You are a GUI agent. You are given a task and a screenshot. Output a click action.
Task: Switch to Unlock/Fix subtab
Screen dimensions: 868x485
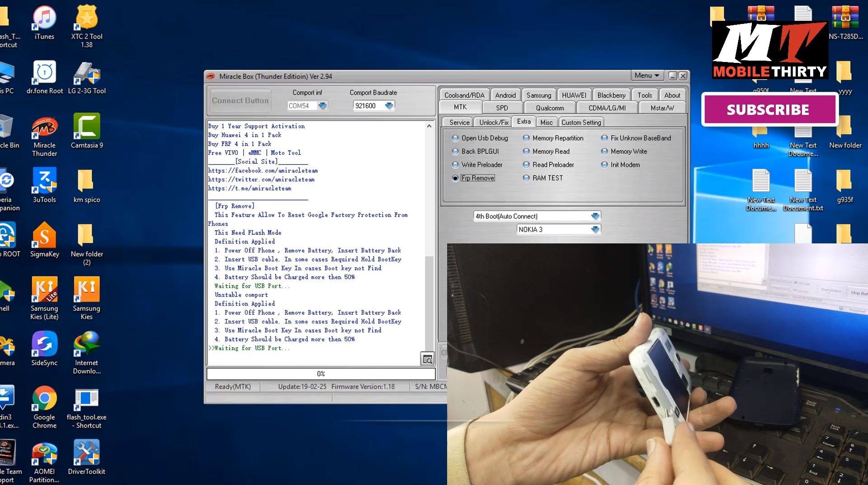494,122
